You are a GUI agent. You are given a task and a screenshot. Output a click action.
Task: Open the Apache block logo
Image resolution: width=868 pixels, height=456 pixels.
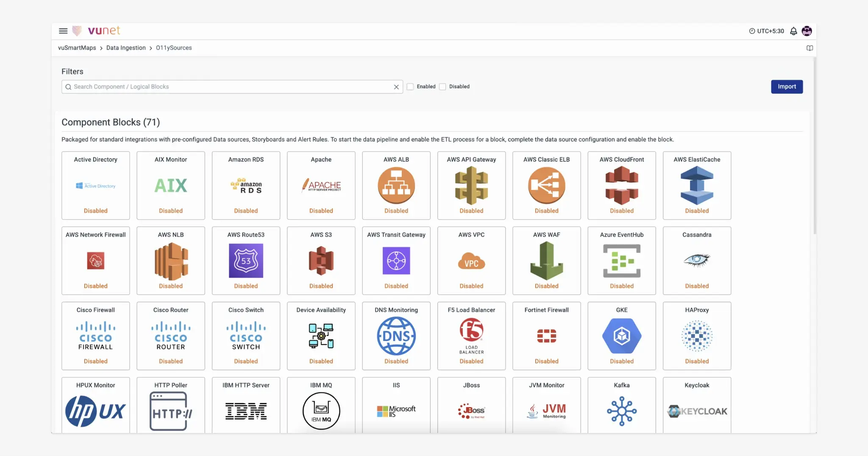[x=321, y=185]
